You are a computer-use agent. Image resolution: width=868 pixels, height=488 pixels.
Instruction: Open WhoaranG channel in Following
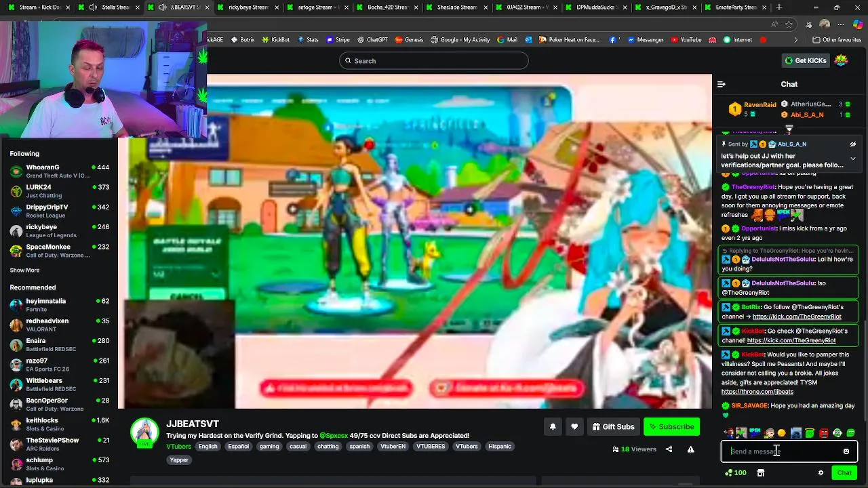[59, 171]
